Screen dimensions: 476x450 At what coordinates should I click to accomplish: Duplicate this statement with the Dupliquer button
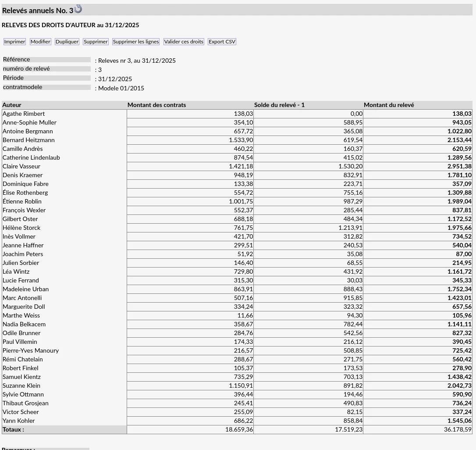click(x=67, y=42)
